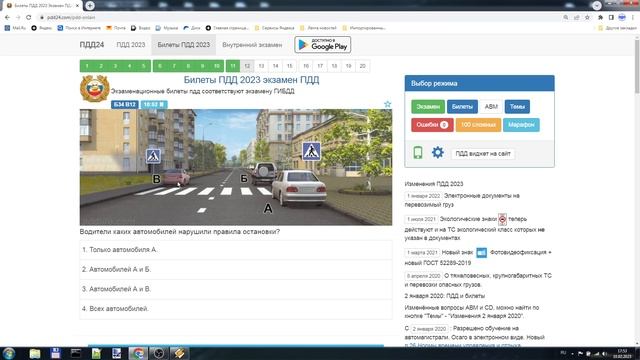Click the ПДД24 brand link
Viewport: 640px width, 360px height.
click(x=92, y=44)
